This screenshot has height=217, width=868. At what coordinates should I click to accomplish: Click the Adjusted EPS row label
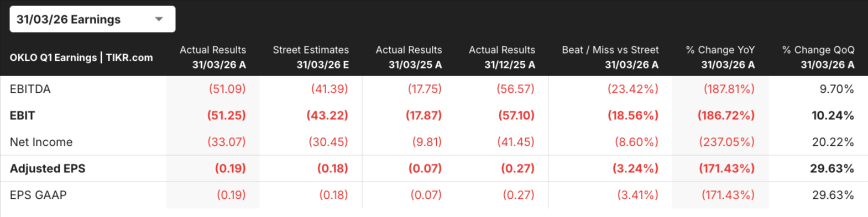[x=48, y=168]
